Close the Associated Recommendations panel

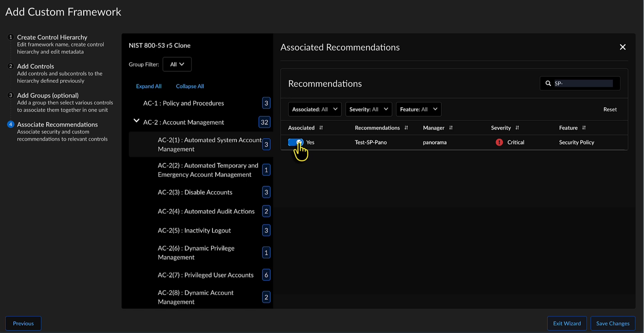point(623,47)
